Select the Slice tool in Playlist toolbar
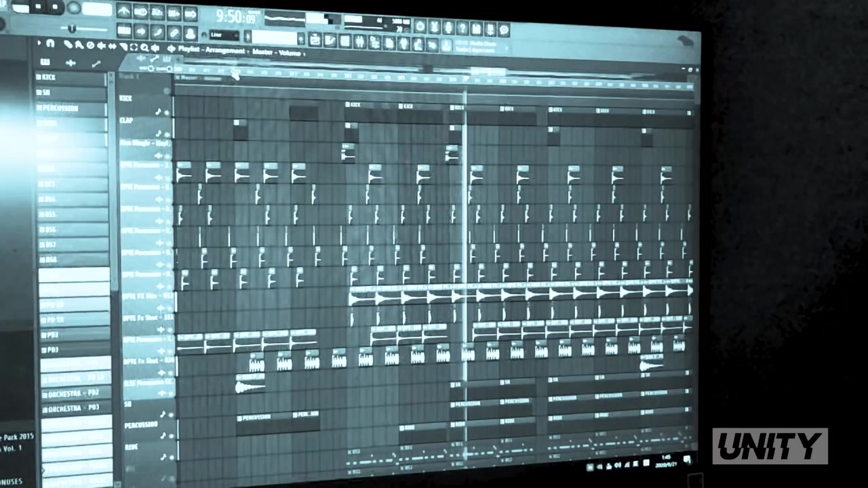Screen dimensions: 868x488 coord(123,47)
